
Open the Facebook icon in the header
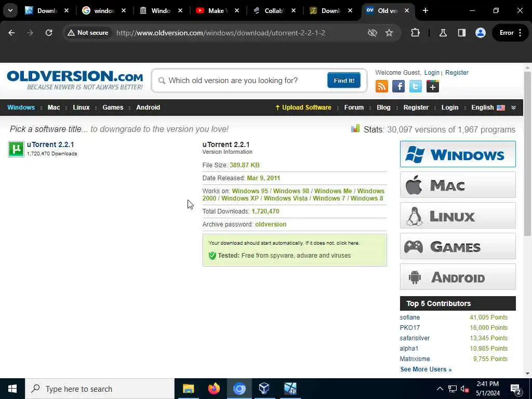tap(398, 86)
